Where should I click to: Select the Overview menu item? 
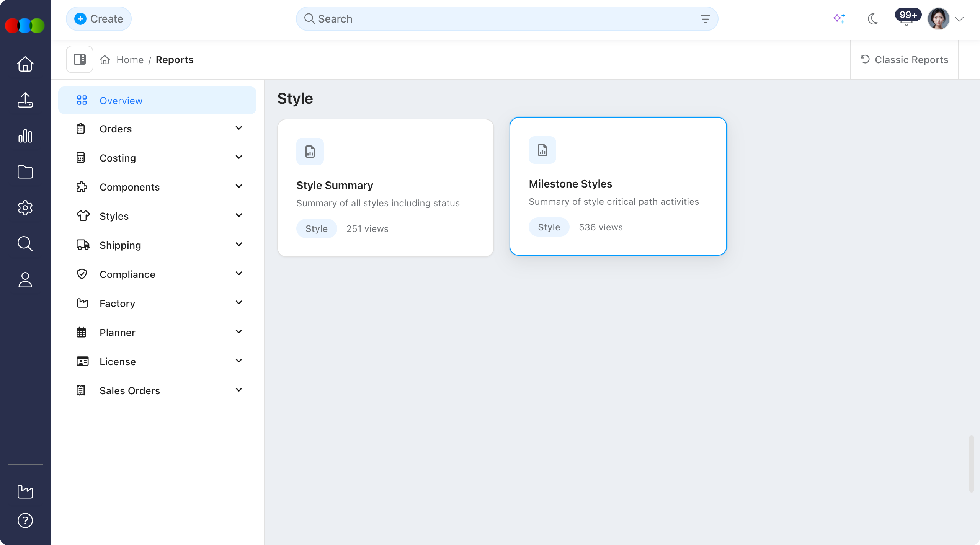157,100
